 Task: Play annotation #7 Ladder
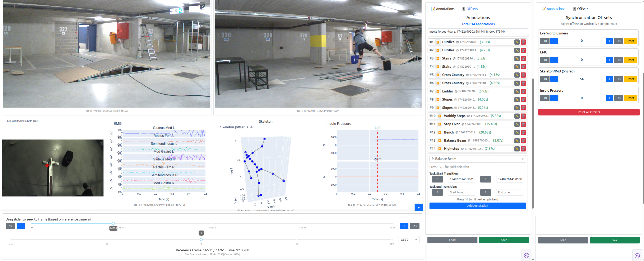(438, 91)
